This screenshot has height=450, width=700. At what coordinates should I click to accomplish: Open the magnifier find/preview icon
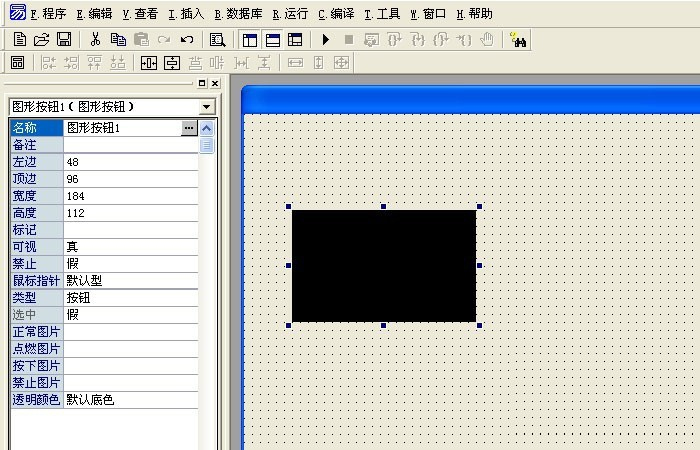(217, 40)
